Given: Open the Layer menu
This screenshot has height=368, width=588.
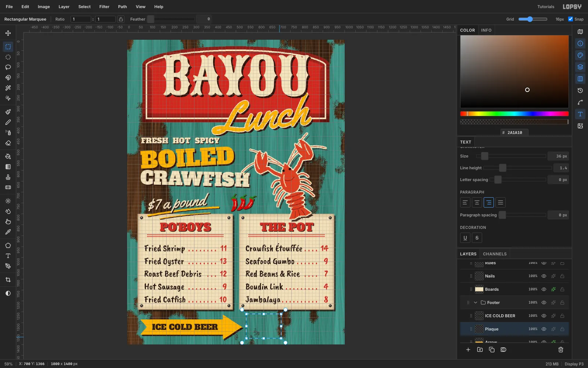Looking at the screenshot, I should (x=64, y=7).
